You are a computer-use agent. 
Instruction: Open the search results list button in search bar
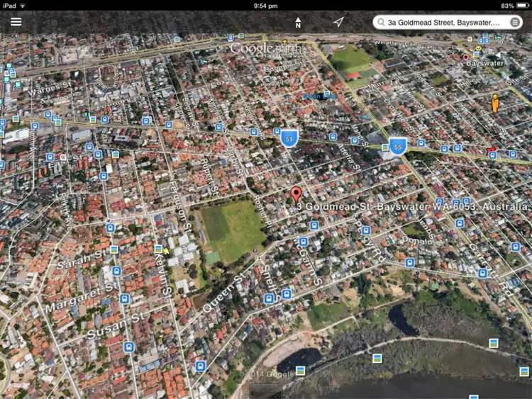(x=514, y=23)
